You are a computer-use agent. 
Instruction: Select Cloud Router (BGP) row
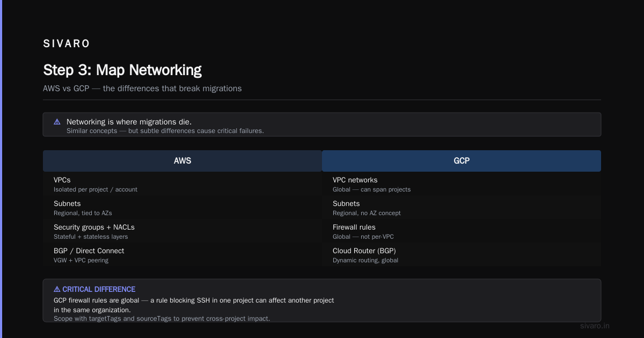tap(462, 254)
